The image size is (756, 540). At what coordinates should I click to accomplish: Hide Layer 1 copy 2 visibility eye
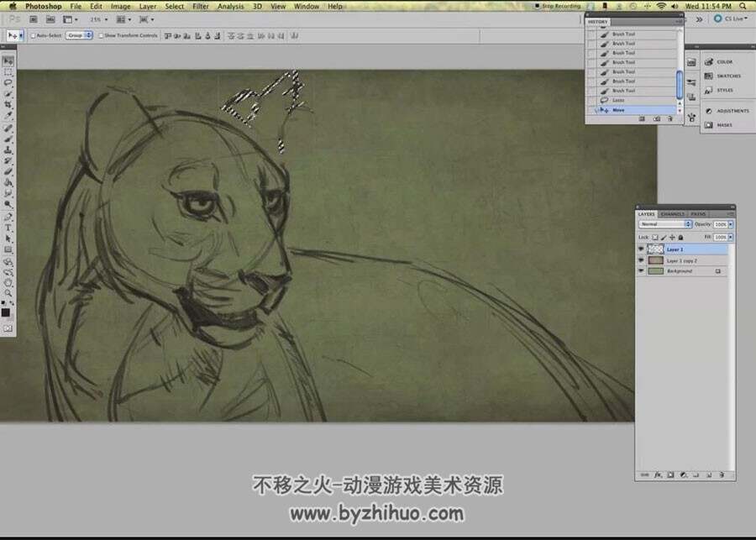[641, 260]
